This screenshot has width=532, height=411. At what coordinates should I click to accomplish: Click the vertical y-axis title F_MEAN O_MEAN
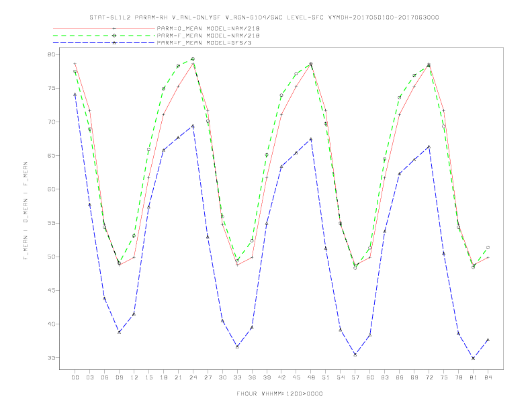(26, 211)
